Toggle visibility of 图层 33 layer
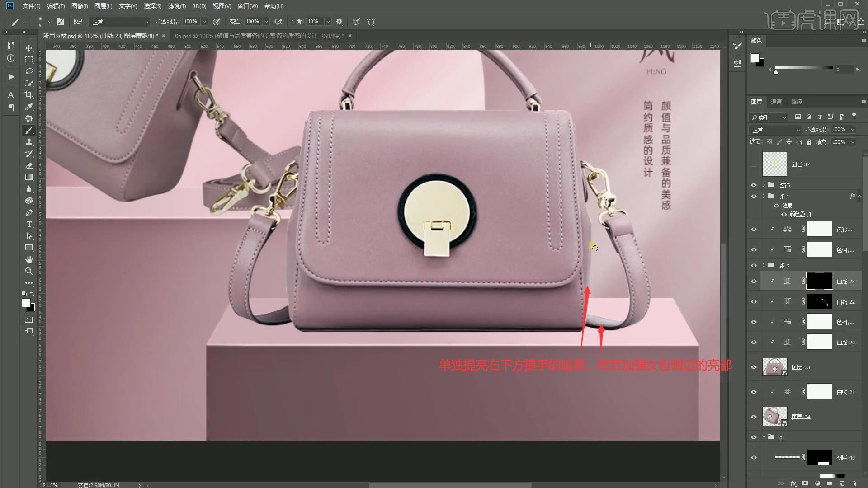 tap(754, 367)
